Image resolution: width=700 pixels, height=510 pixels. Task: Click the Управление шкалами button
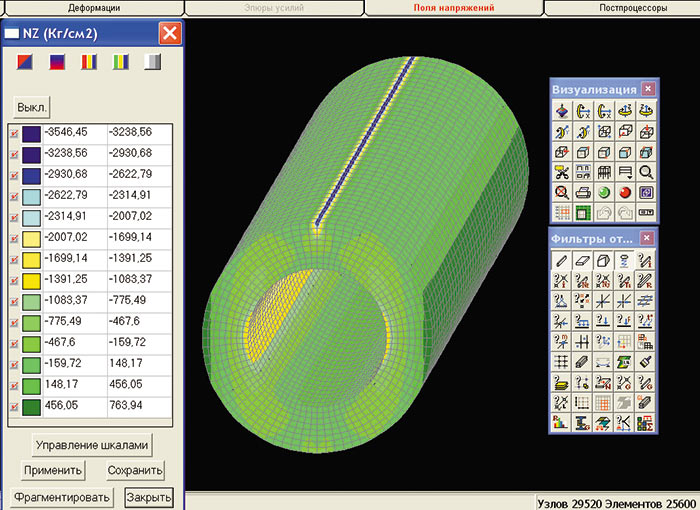click(x=92, y=445)
